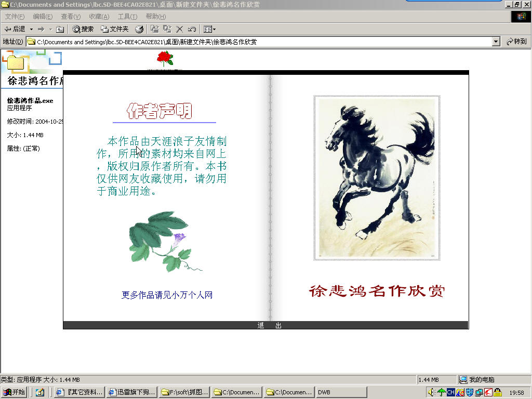Click the green umbrella tray icon
The image size is (532, 399).
pos(442,393)
